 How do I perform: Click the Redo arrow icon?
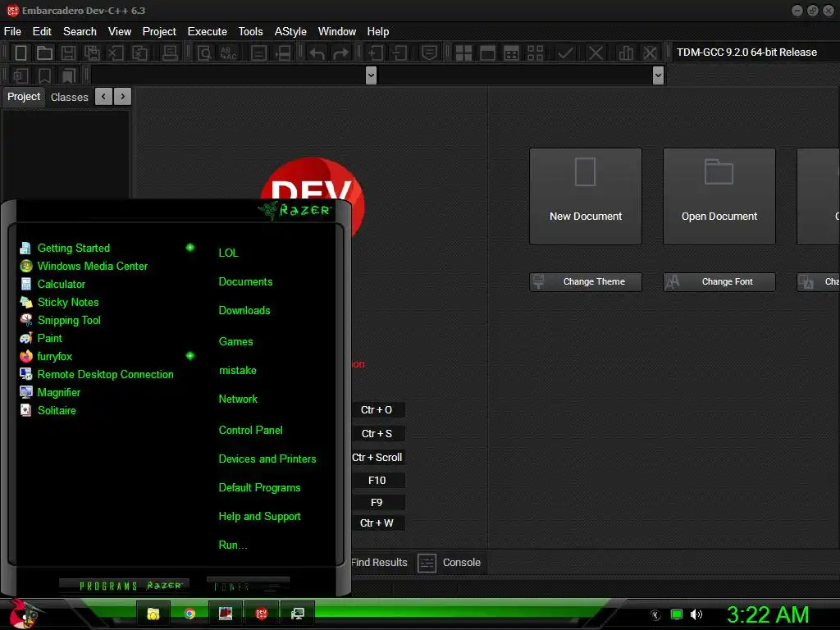[340, 53]
